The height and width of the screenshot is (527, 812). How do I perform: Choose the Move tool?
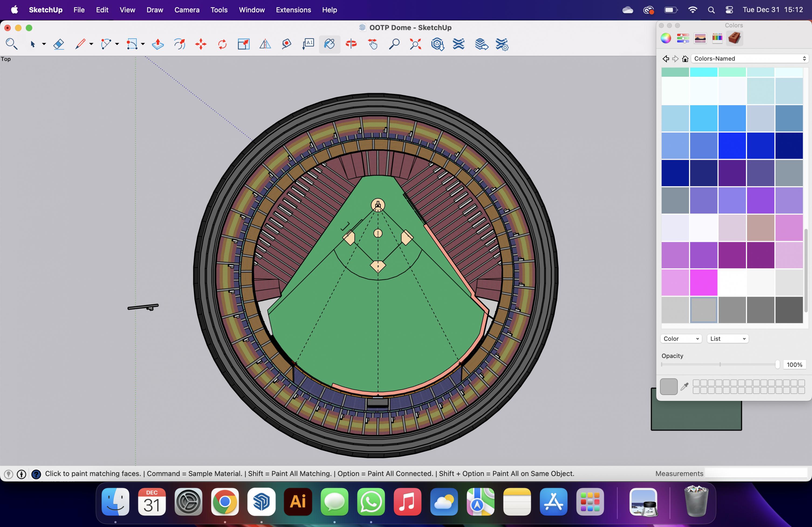pos(201,44)
